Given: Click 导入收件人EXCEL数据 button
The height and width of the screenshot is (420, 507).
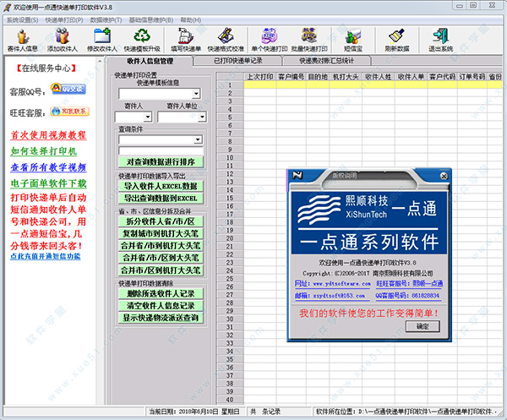Looking at the screenshot, I should coord(161,186).
